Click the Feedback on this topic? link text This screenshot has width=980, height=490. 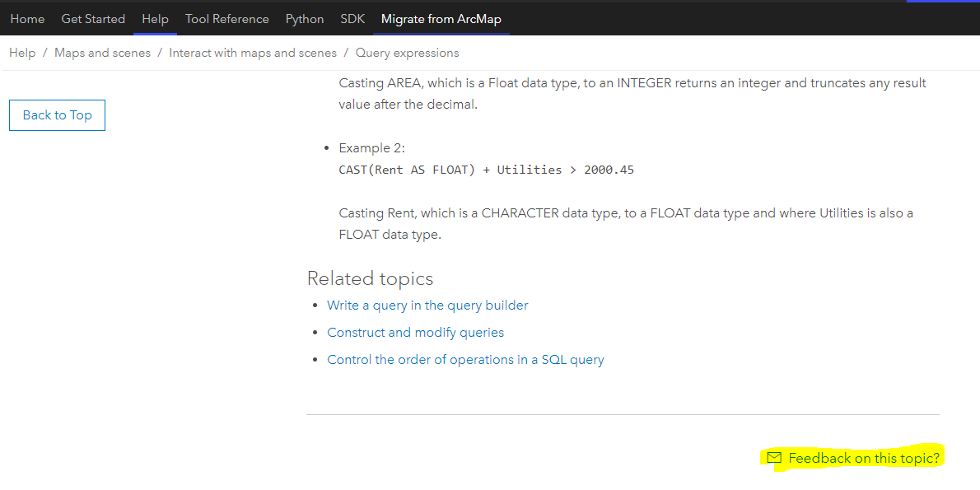click(864, 458)
